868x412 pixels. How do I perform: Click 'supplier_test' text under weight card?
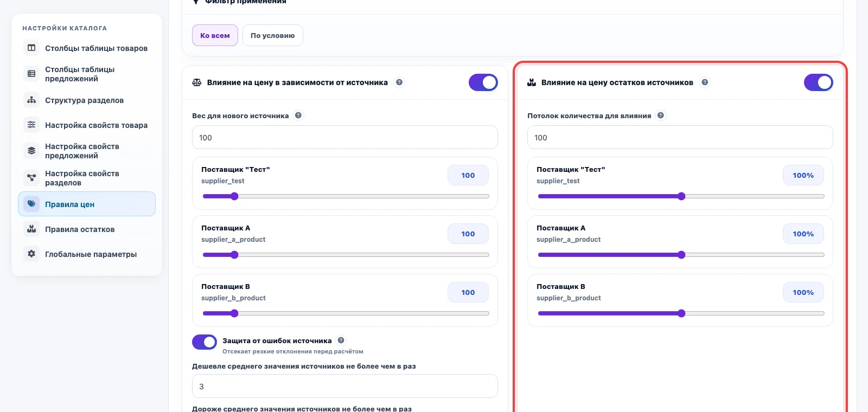point(223,181)
